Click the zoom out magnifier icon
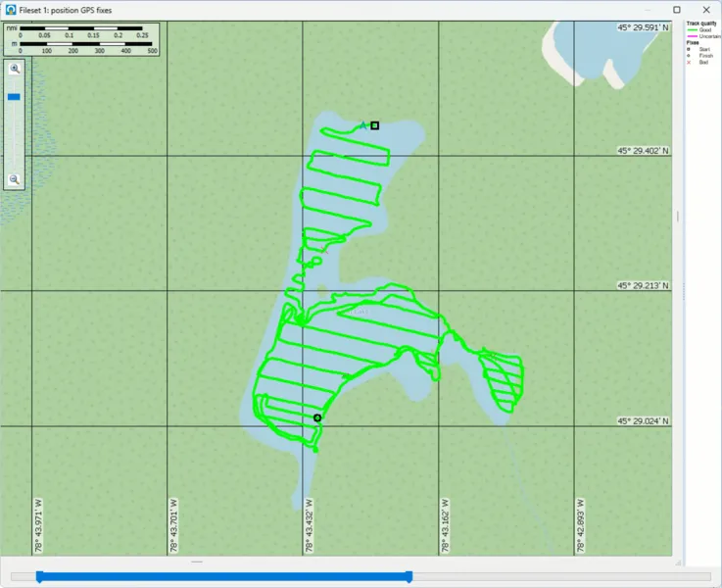Viewport: 722px width, 588px height. 15,179
